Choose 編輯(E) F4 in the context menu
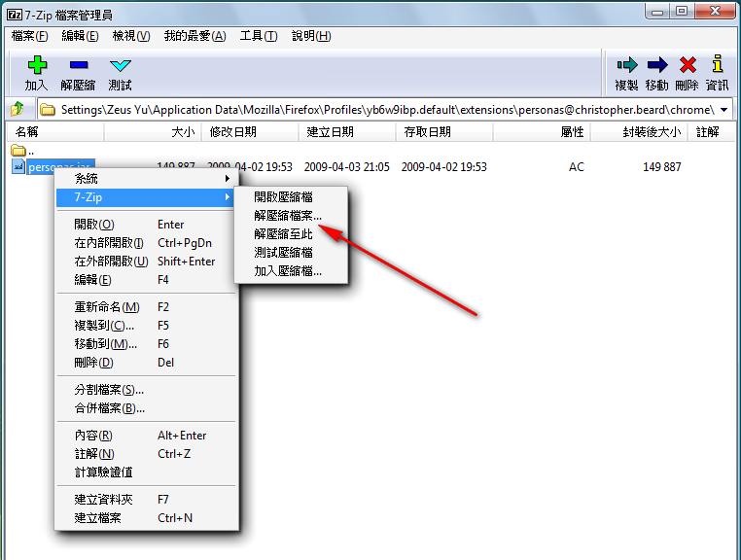The height and width of the screenshot is (560, 741). (146, 280)
